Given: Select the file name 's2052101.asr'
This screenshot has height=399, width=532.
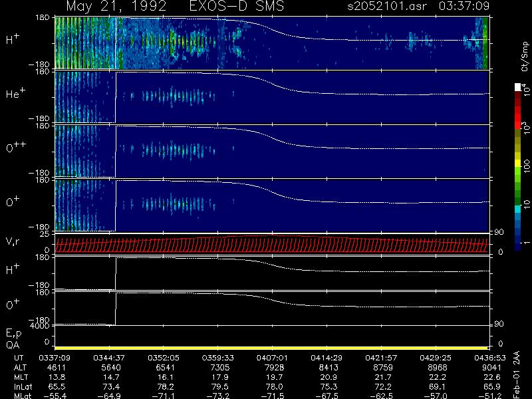Looking at the screenshot, I should pos(387,6).
